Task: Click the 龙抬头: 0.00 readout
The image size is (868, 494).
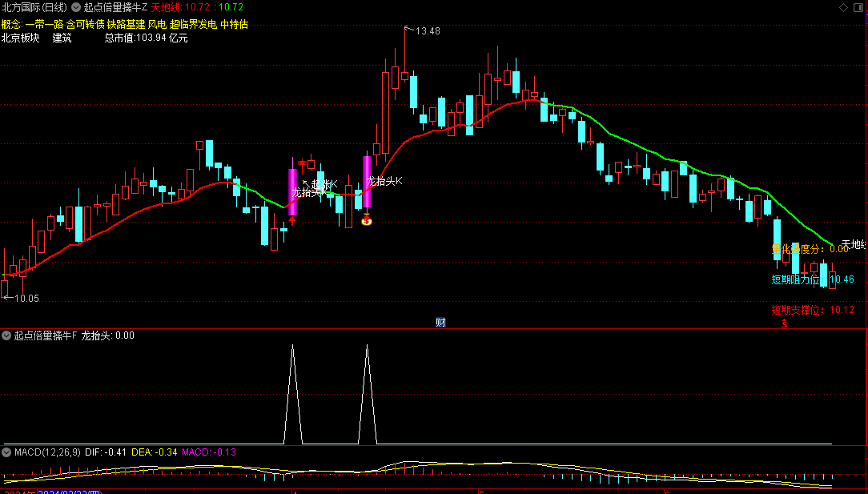Action: pyautogui.click(x=107, y=335)
